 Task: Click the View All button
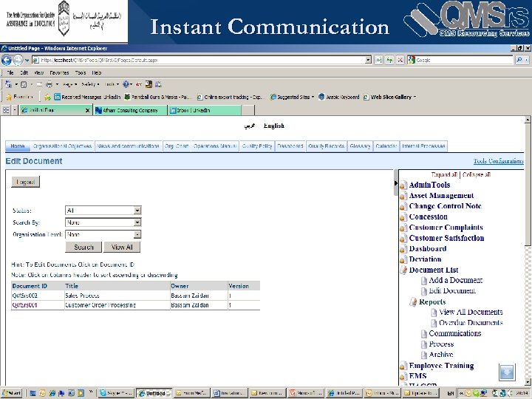point(122,247)
